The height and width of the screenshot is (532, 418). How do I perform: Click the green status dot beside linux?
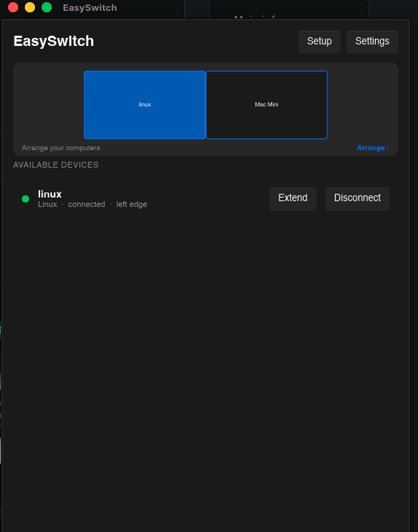tap(26, 199)
